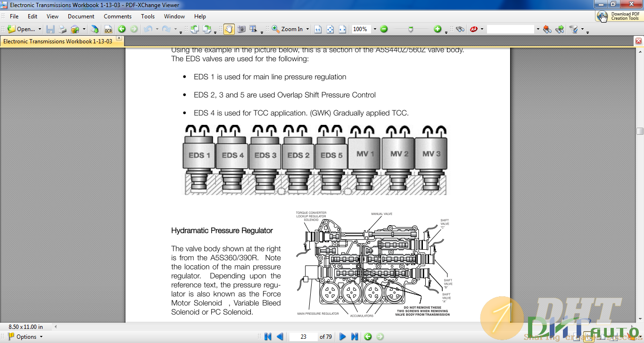Click the search options funnel icon

pos(574,29)
